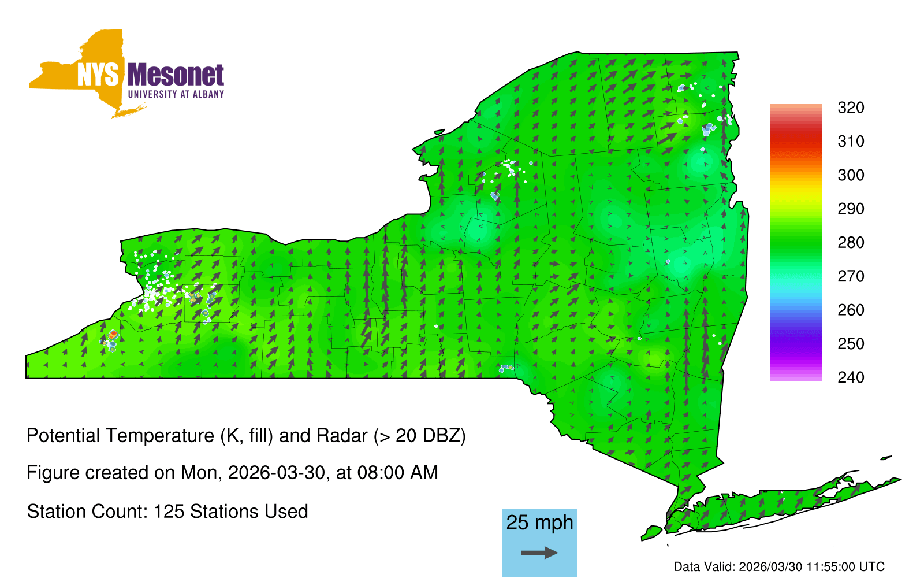Click the purple region of the temperature colorbar
Viewport: 924px width, 578px height.
pyautogui.click(x=795, y=344)
